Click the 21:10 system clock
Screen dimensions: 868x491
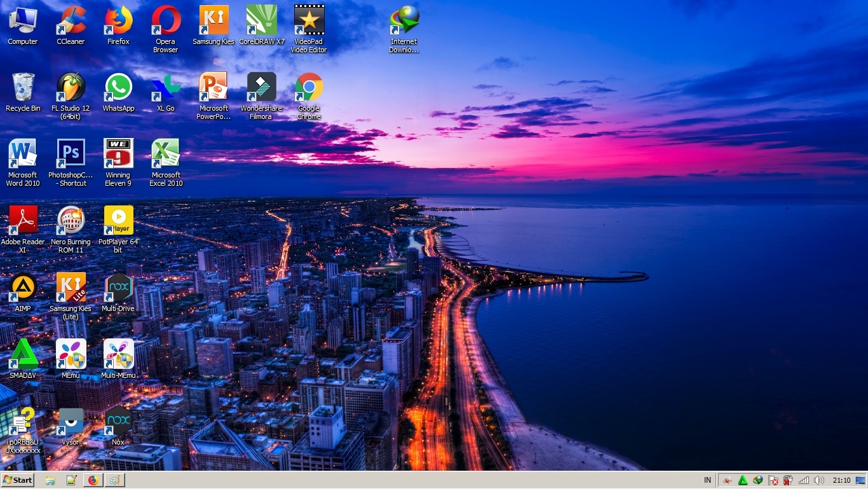click(x=841, y=480)
